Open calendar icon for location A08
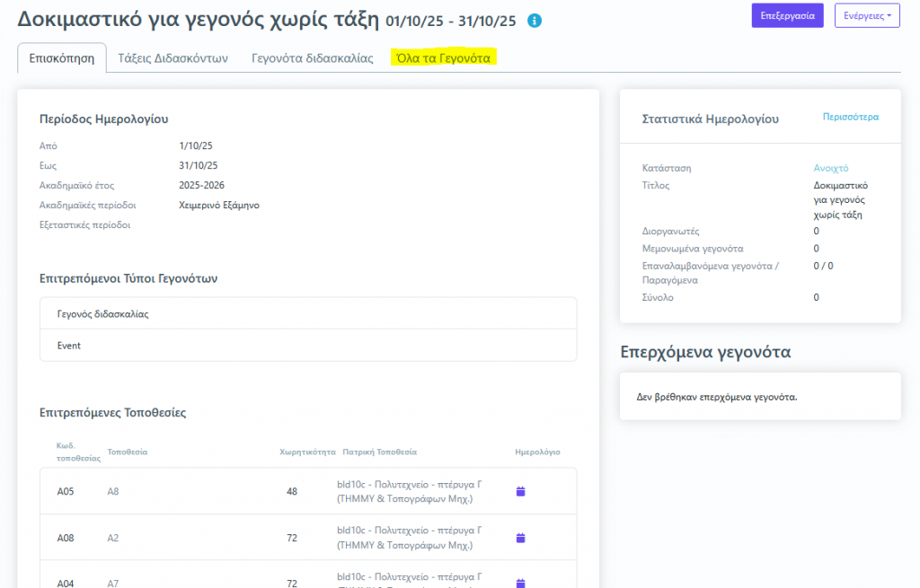920x588 pixels. point(520,538)
